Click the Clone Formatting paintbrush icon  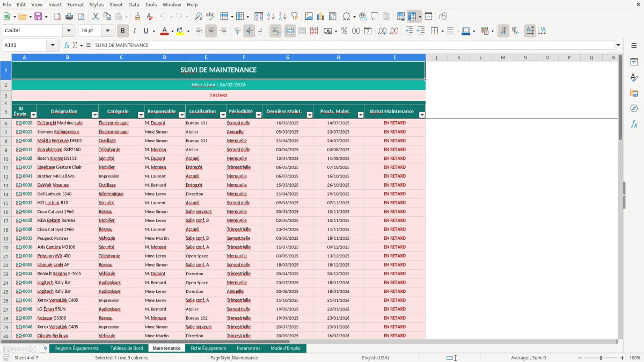pyautogui.click(x=138, y=17)
